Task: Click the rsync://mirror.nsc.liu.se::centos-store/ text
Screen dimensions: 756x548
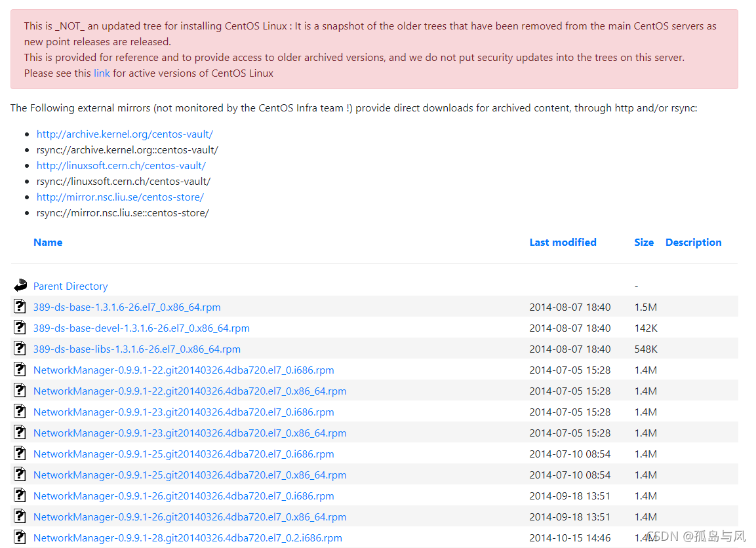Action: (x=123, y=213)
